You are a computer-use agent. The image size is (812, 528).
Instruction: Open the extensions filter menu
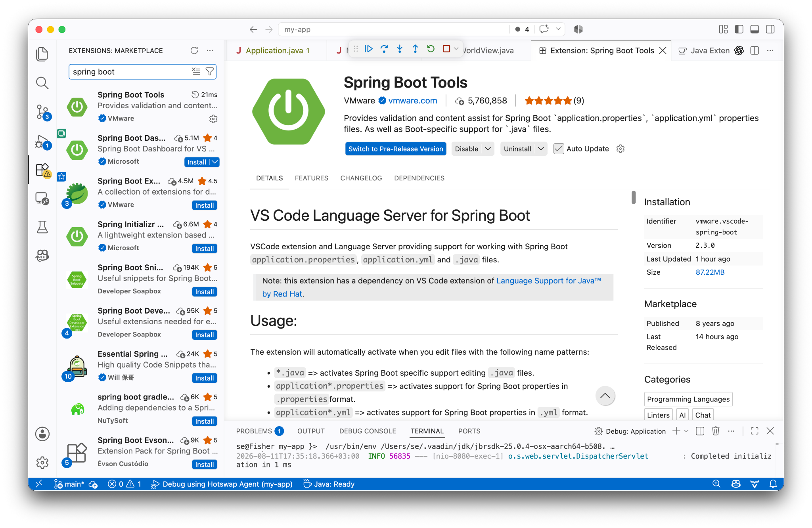(x=210, y=71)
